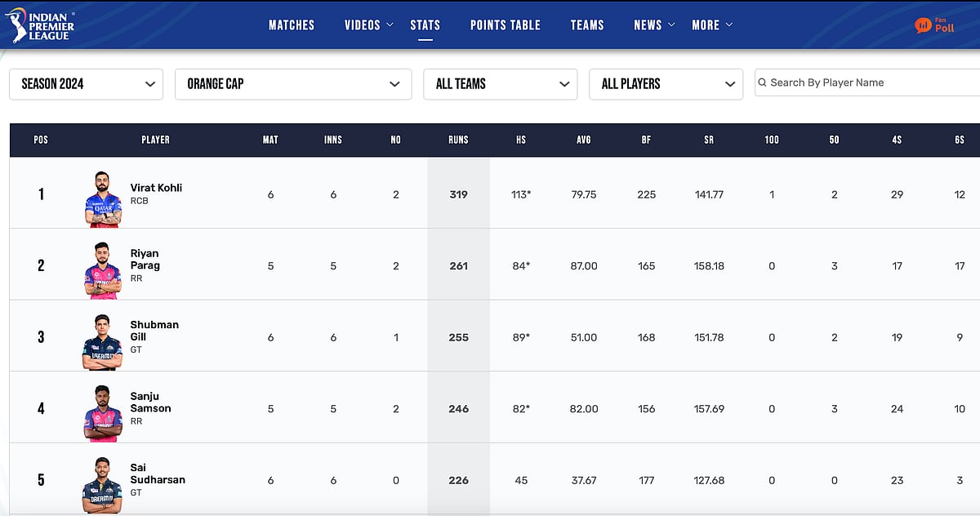Open the Season 2024 dropdown

point(87,84)
